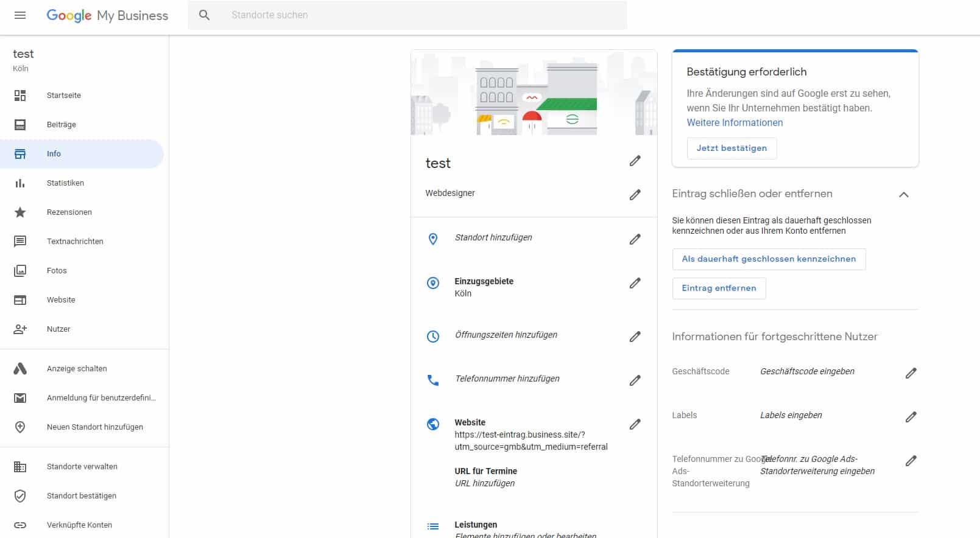
Task: Open Anzeige schalten in sidebar
Action: pyautogui.click(x=77, y=369)
